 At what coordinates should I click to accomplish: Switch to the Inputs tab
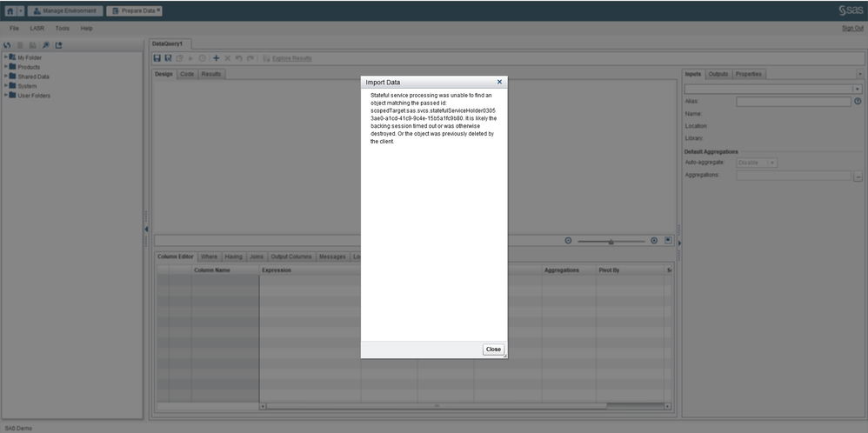[x=693, y=74]
